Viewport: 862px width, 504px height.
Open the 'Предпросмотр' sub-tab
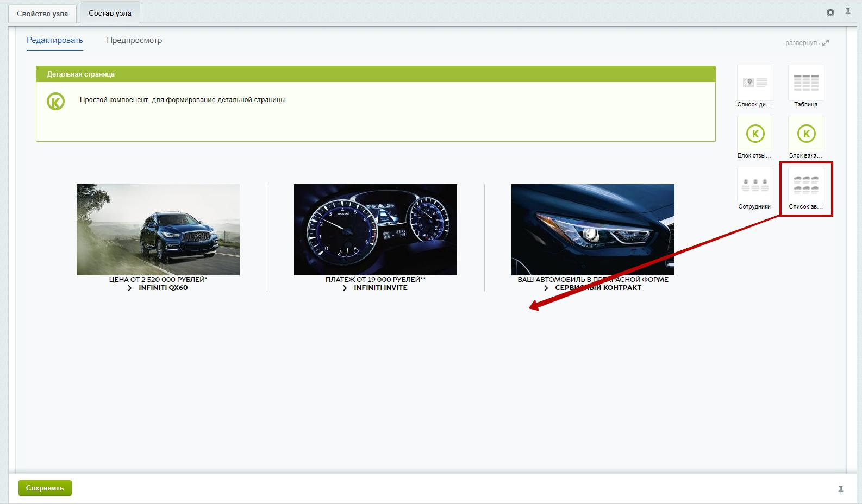pyautogui.click(x=134, y=40)
